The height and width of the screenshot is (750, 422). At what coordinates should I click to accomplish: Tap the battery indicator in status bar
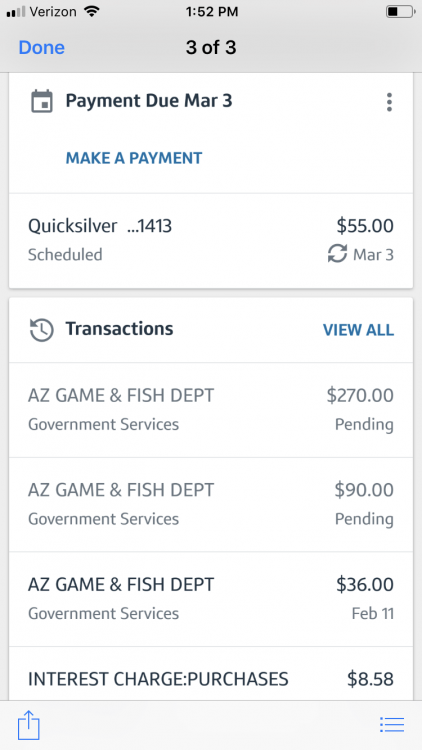point(400,12)
